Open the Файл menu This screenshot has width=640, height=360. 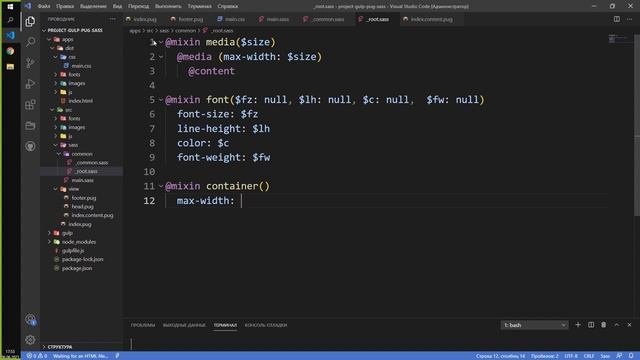pyautogui.click(x=44, y=6)
